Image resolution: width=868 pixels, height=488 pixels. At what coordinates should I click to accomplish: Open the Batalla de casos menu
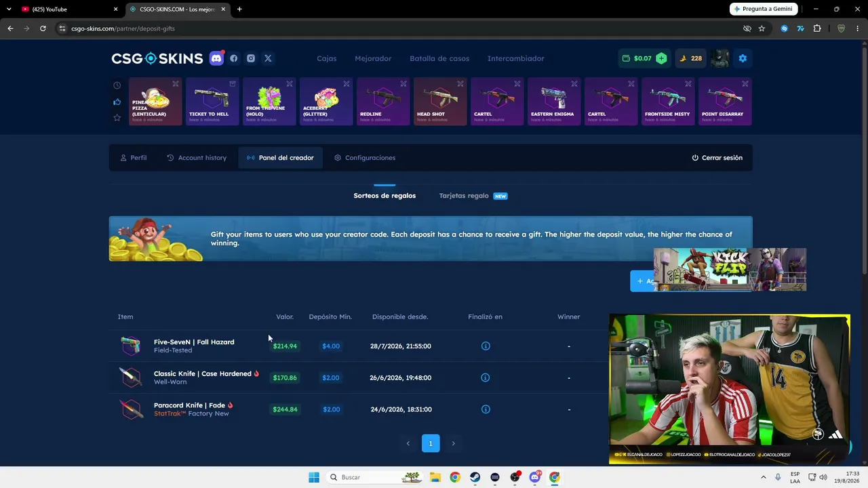[x=439, y=58]
